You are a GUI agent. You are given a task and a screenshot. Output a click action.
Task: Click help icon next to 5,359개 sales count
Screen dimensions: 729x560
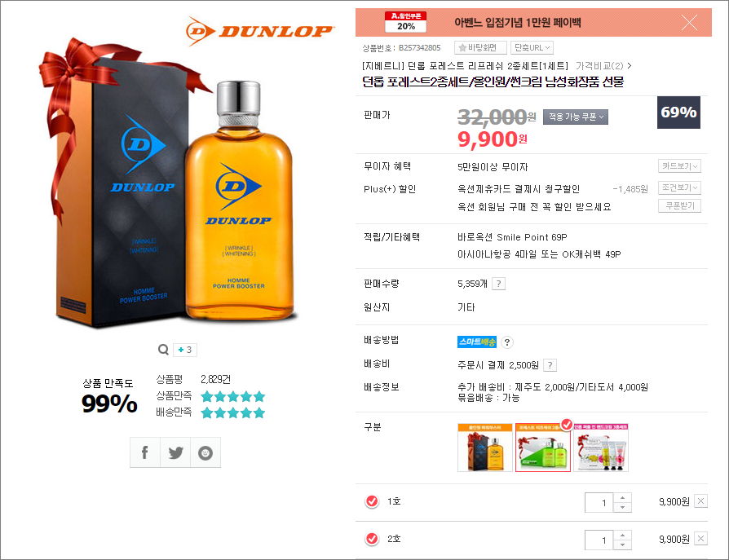tap(498, 284)
